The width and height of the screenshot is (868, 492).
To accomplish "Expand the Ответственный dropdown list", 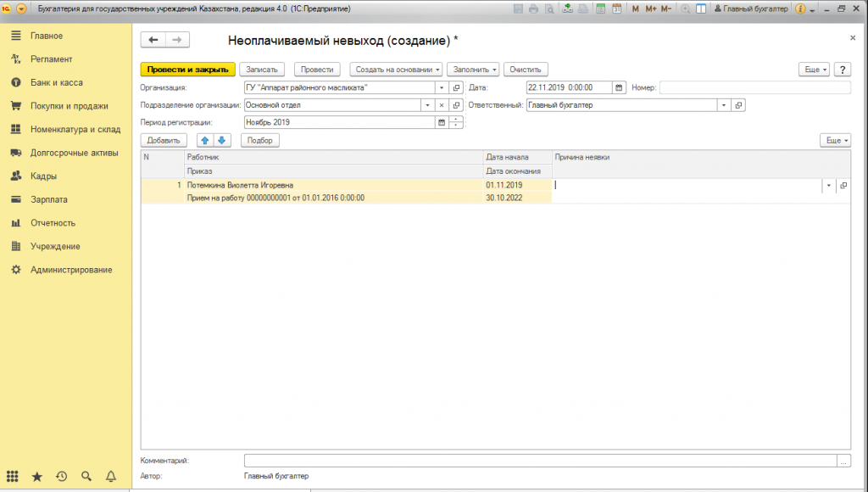I will 724,105.
